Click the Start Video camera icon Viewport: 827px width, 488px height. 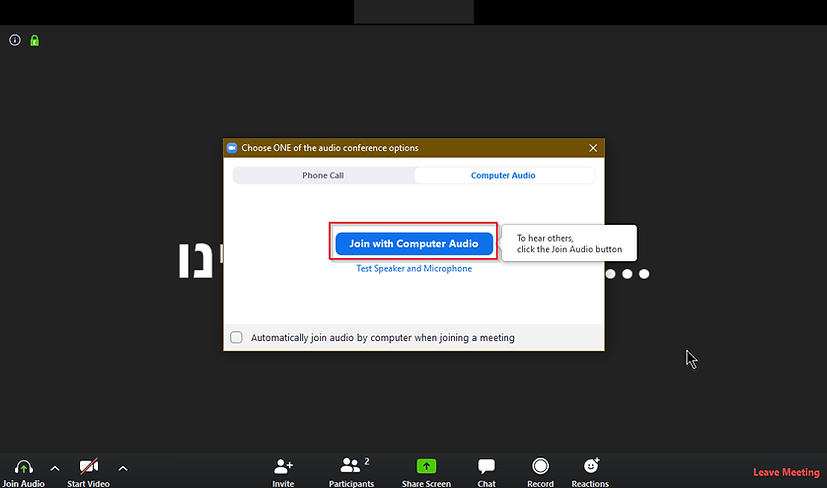89,466
